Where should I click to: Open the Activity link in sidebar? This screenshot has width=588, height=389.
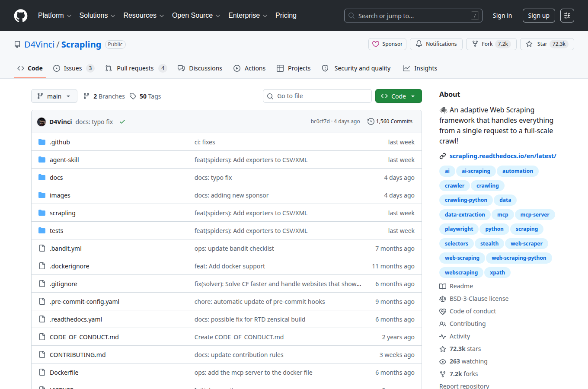click(x=455, y=336)
